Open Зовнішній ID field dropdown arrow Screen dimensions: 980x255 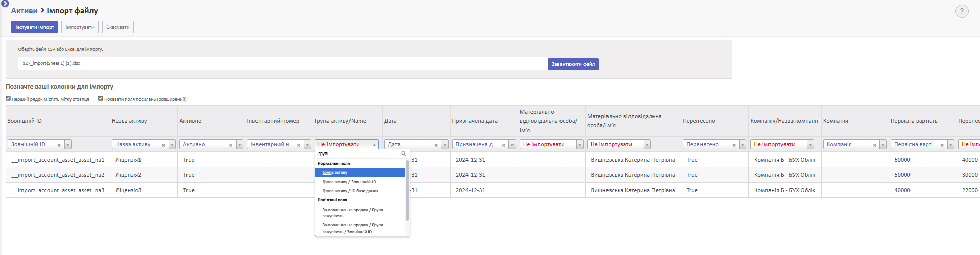coord(68,145)
